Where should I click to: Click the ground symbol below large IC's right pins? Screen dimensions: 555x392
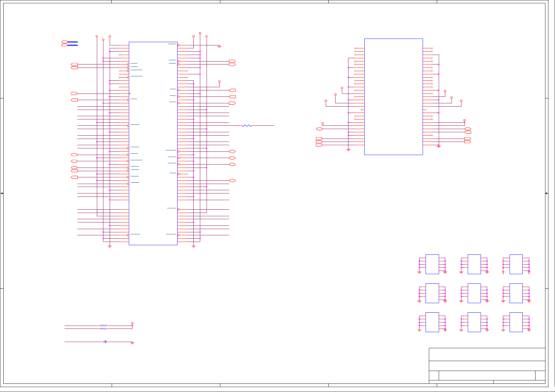pos(194,246)
